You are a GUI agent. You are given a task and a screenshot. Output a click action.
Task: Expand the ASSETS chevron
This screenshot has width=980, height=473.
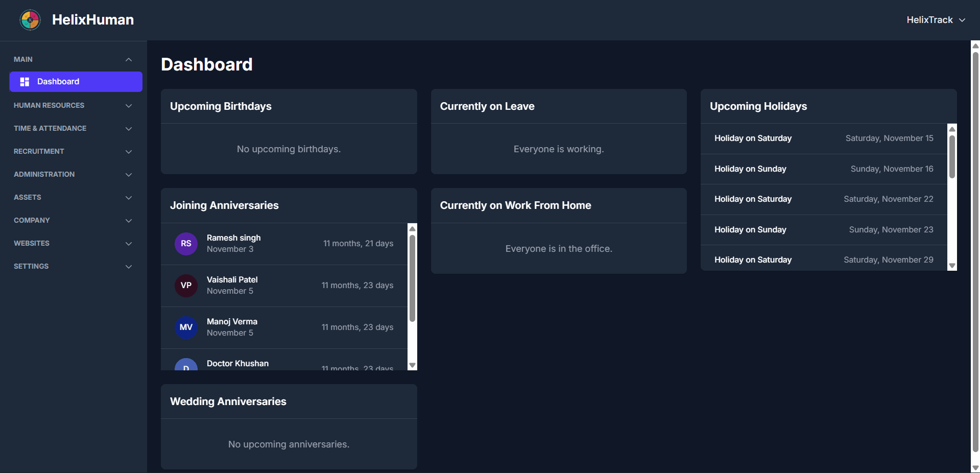point(129,198)
